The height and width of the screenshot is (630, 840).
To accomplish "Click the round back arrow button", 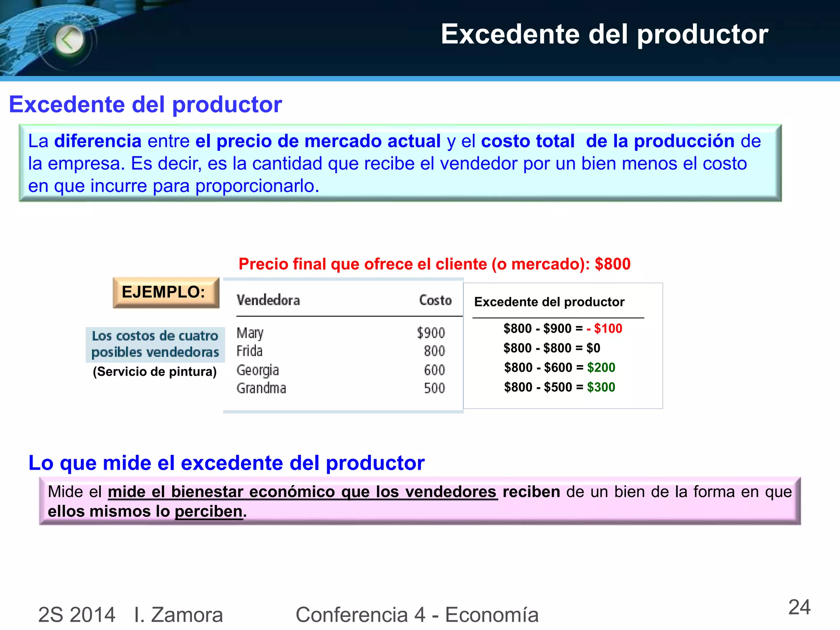I will coord(70,40).
